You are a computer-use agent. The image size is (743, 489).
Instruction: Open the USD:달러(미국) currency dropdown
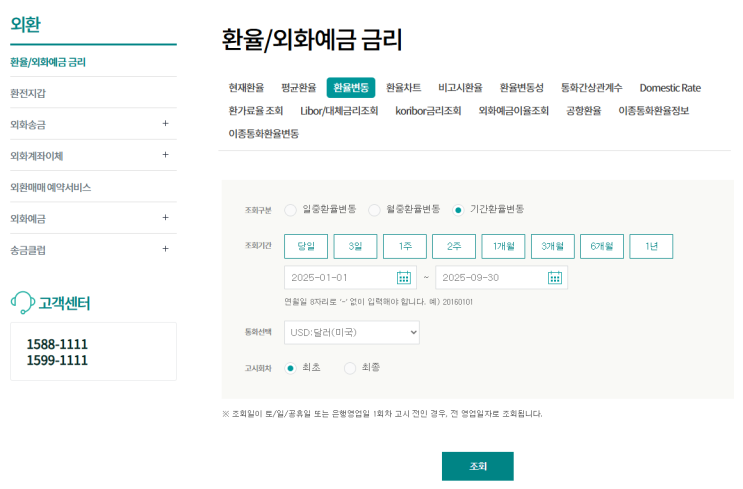click(352, 333)
